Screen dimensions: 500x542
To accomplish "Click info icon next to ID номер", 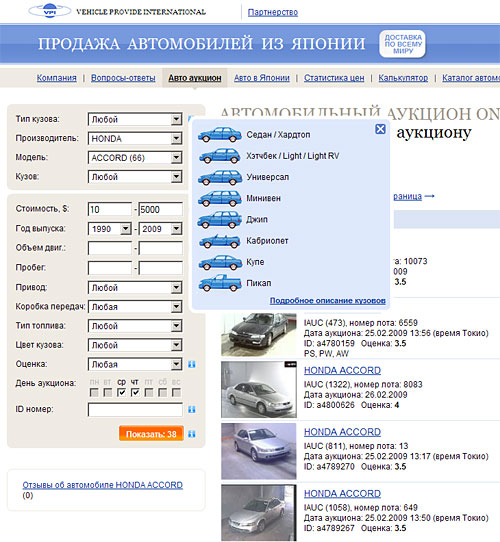I will [192, 410].
